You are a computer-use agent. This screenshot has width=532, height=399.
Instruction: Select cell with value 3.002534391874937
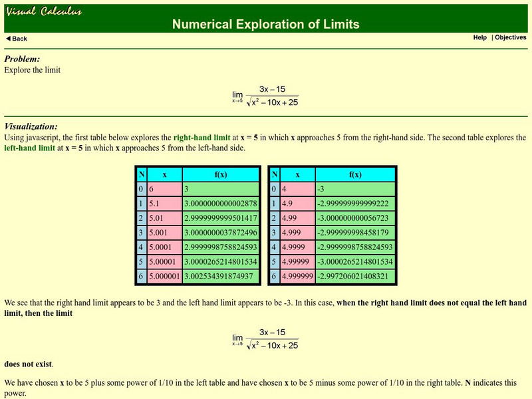(221, 277)
